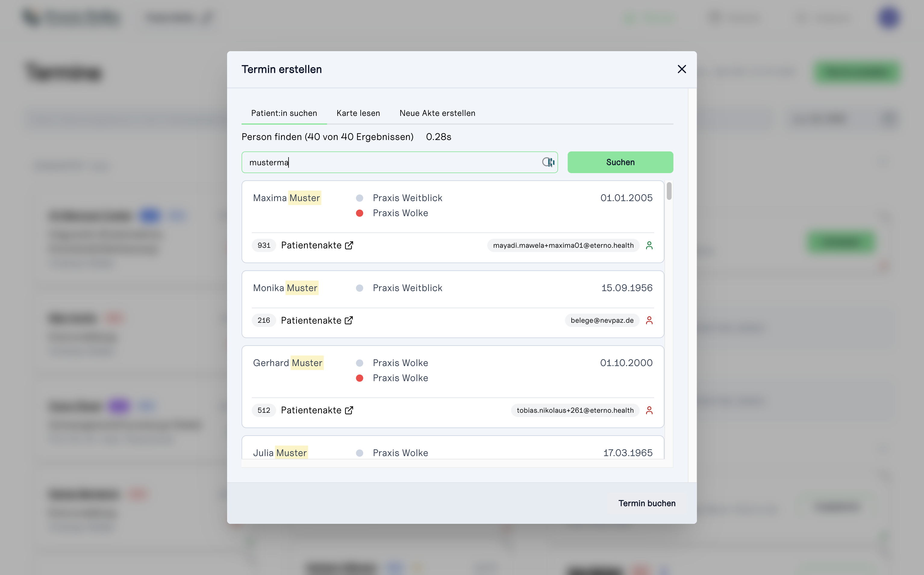Click red status dot for Gerhard's Praxis Wolke
Screen dimensions: 924x575
[x=360, y=378]
